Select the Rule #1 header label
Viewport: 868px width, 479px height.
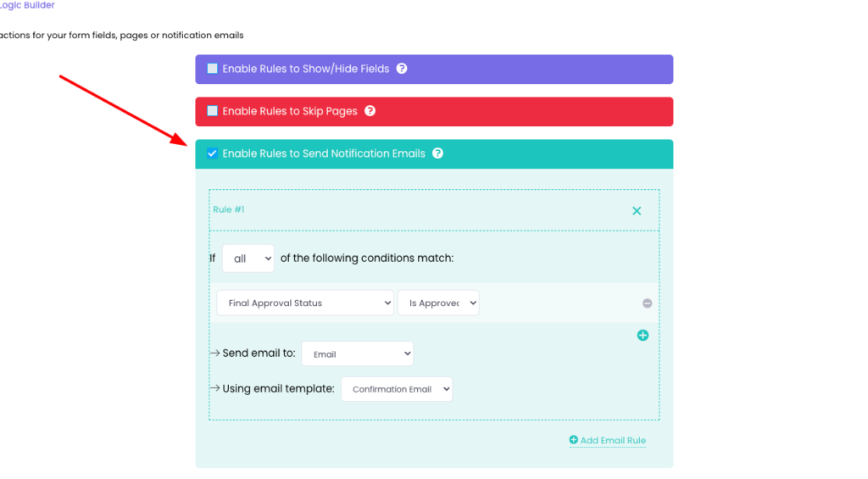229,209
